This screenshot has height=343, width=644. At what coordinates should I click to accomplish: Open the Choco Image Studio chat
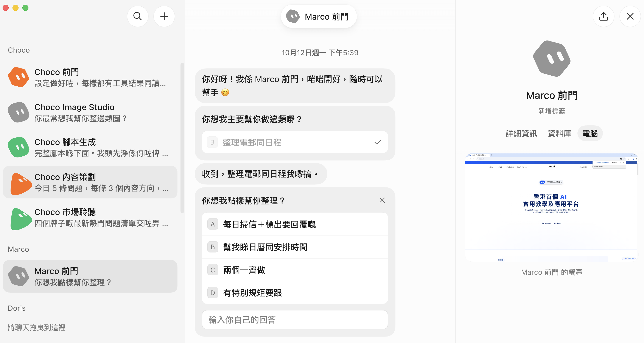(x=90, y=112)
